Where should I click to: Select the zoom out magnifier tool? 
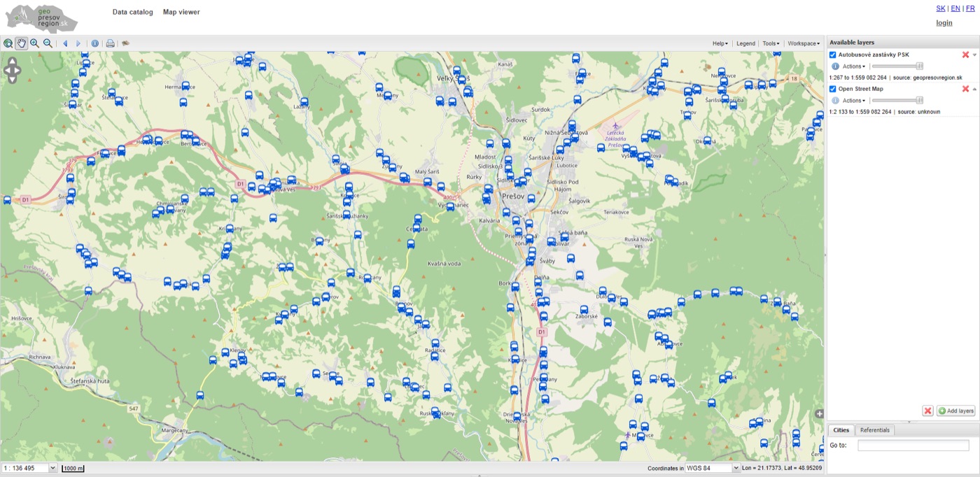click(48, 43)
